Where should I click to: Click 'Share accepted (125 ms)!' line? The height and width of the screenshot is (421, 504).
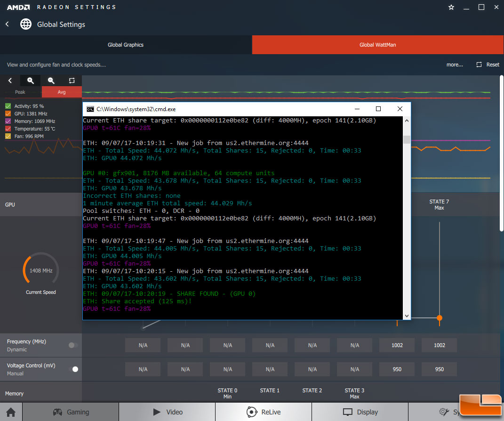tap(137, 301)
